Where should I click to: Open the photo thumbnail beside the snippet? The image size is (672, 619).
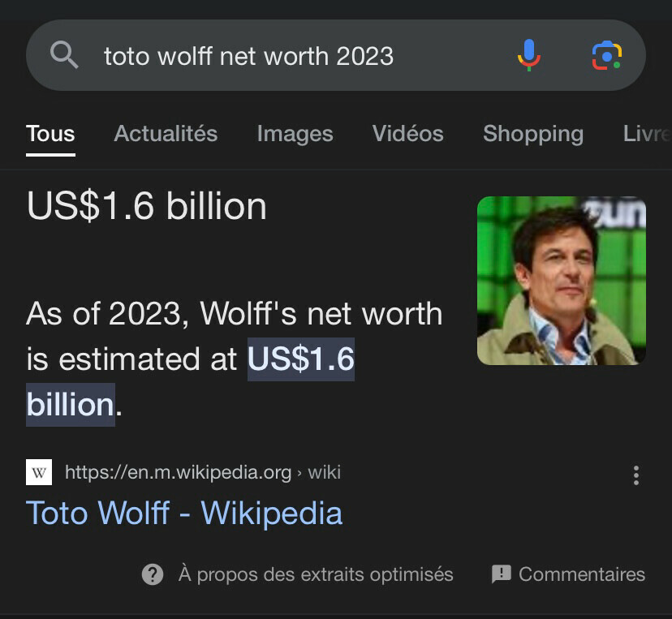click(x=562, y=281)
